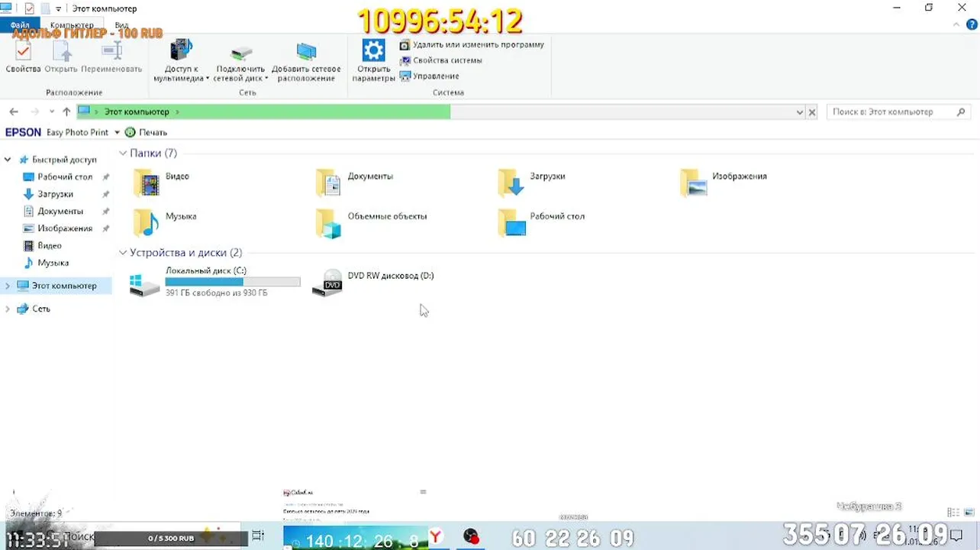
Task: Click the blue Help question icon
Action: (x=972, y=25)
